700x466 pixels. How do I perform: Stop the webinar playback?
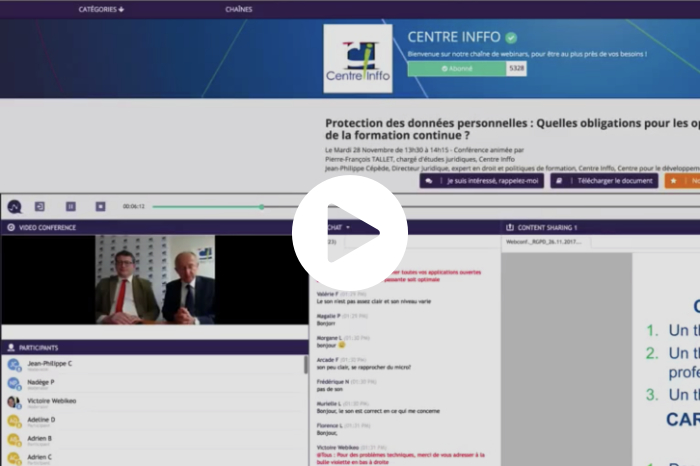(100, 206)
